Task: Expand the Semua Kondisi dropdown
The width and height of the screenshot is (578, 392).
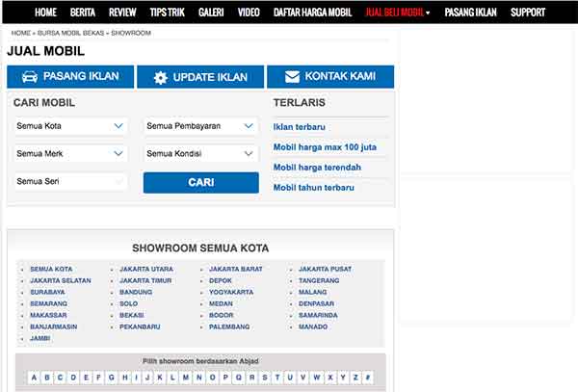Action: [201, 153]
